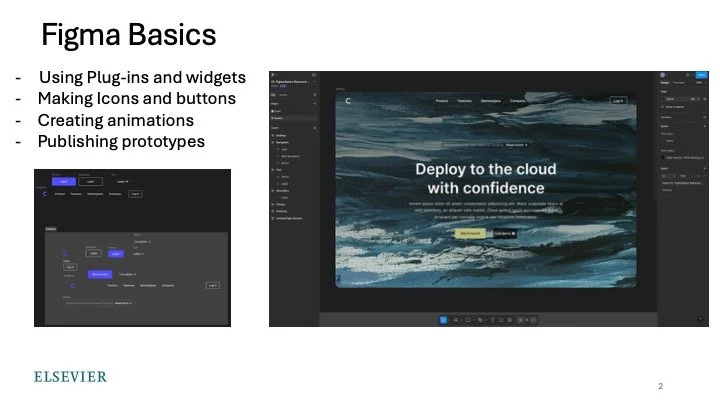The image size is (720, 405).
Task: Click Marketplace in landing page navigation
Action: [490, 101]
